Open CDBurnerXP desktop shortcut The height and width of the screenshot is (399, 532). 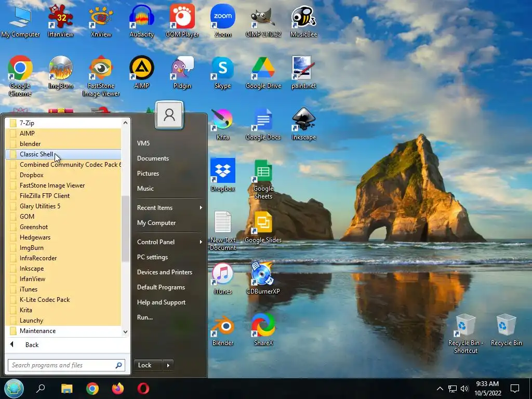pos(263,278)
